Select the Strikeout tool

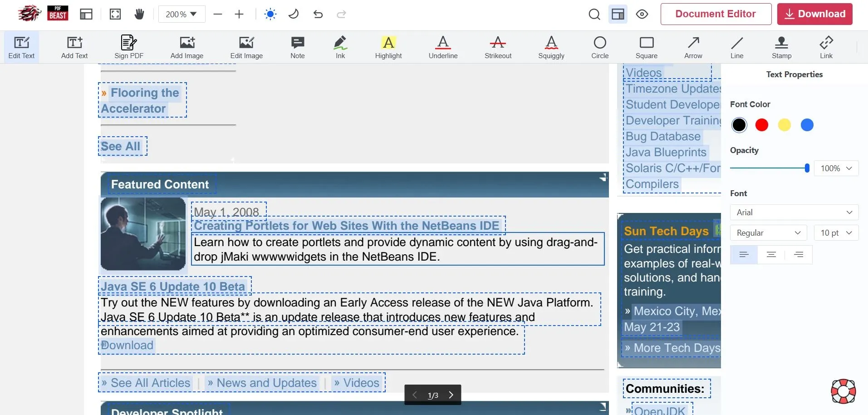pyautogui.click(x=498, y=47)
